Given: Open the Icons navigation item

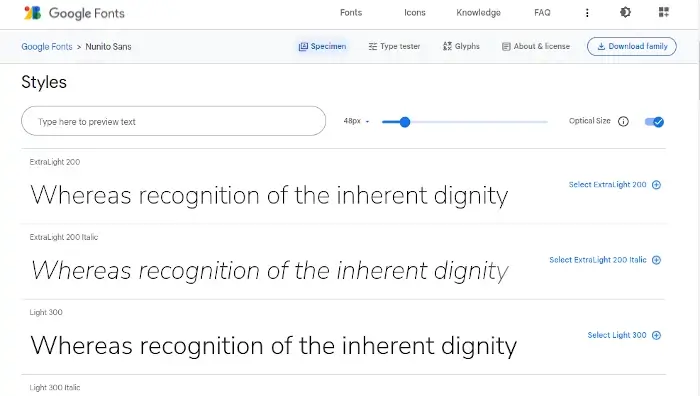Looking at the screenshot, I should 415,13.
